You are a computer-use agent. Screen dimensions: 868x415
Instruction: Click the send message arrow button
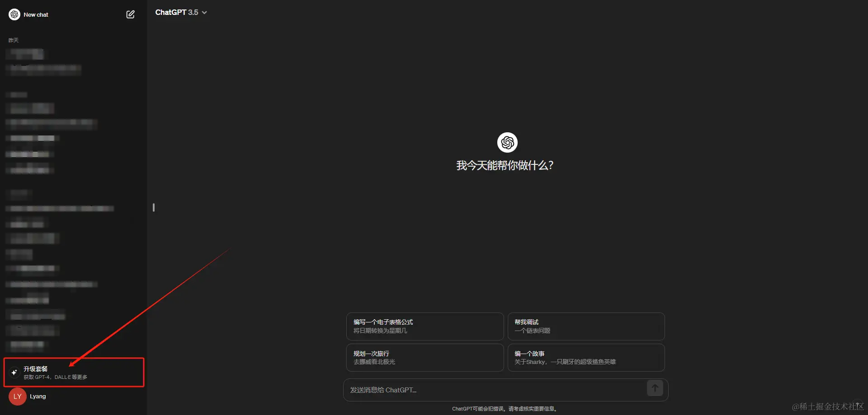point(655,388)
